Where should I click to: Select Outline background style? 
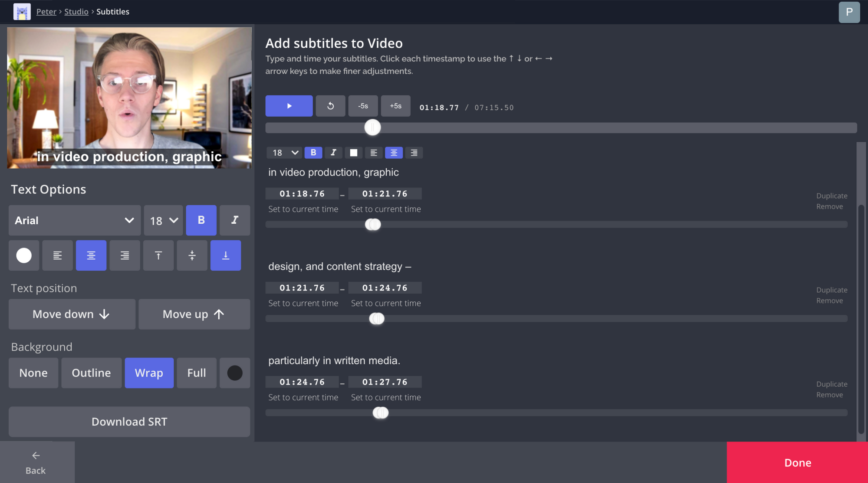pyautogui.click(x=91, y=373)
